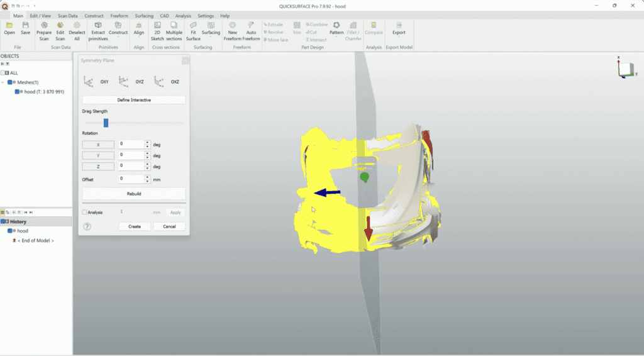Collapse the Meshes(1) tree node
The width and height of the screenshot is (644, 356).
click(x=3, y=82)
